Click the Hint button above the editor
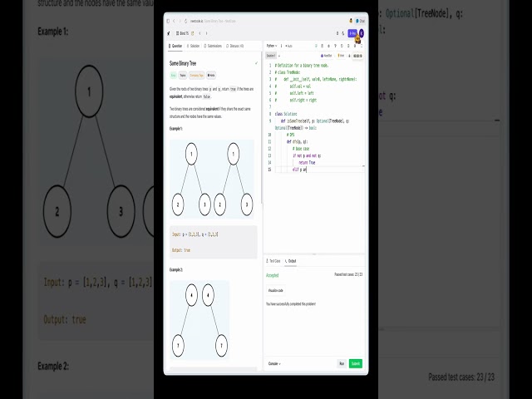The image size is (532, 399). [x=341, y=56]
